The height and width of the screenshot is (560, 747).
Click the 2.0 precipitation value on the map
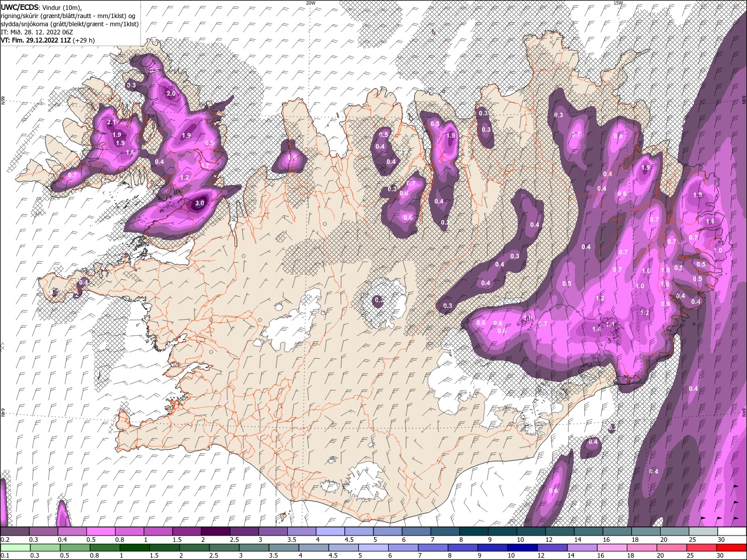pyautogui.click(x=171, y=93)
